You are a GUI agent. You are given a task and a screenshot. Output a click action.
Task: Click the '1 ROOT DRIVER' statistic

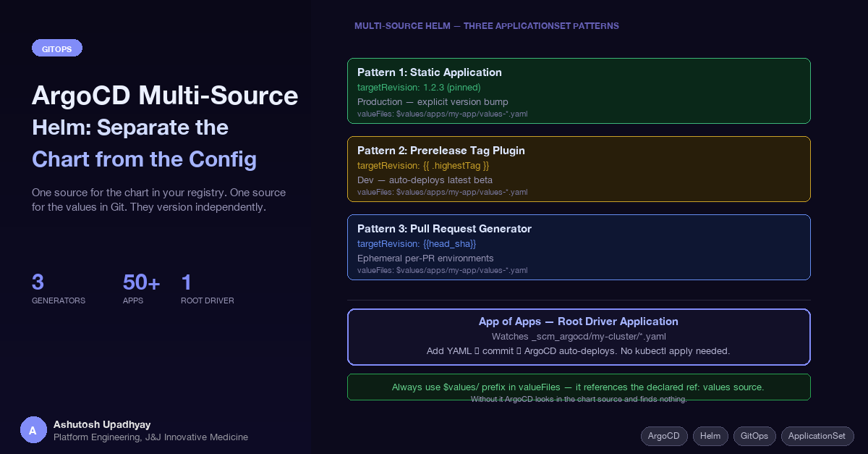(208, 288)
